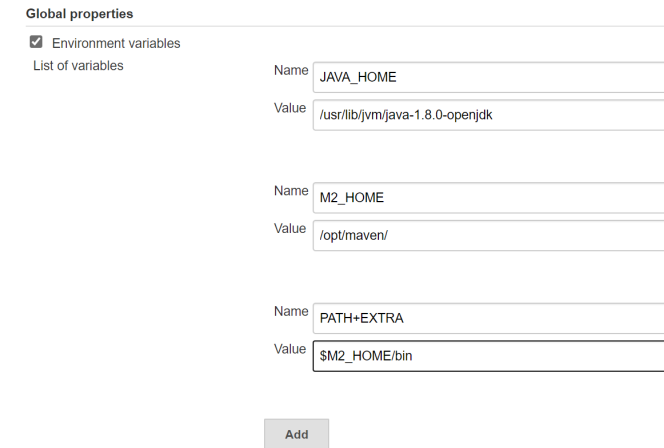Click the List of variables label
This screenshot has width=664, height=448.
tap(78, 66)
